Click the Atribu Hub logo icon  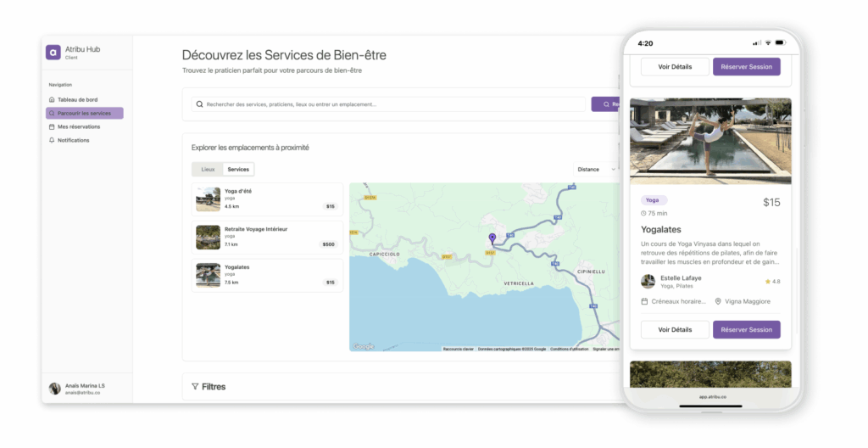coord(53,53)
